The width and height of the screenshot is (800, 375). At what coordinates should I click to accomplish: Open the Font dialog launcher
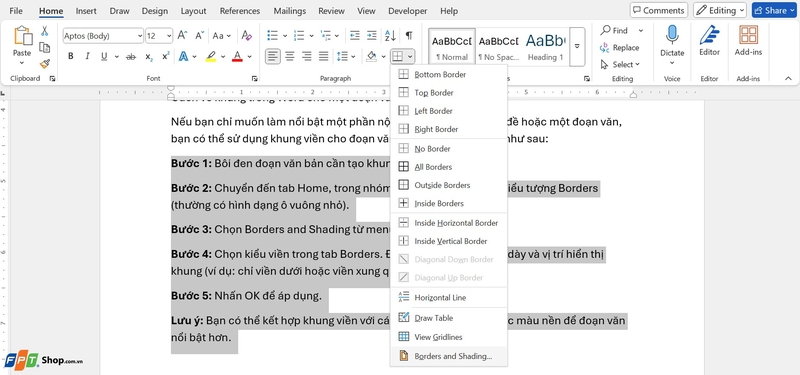click(254, 79)
